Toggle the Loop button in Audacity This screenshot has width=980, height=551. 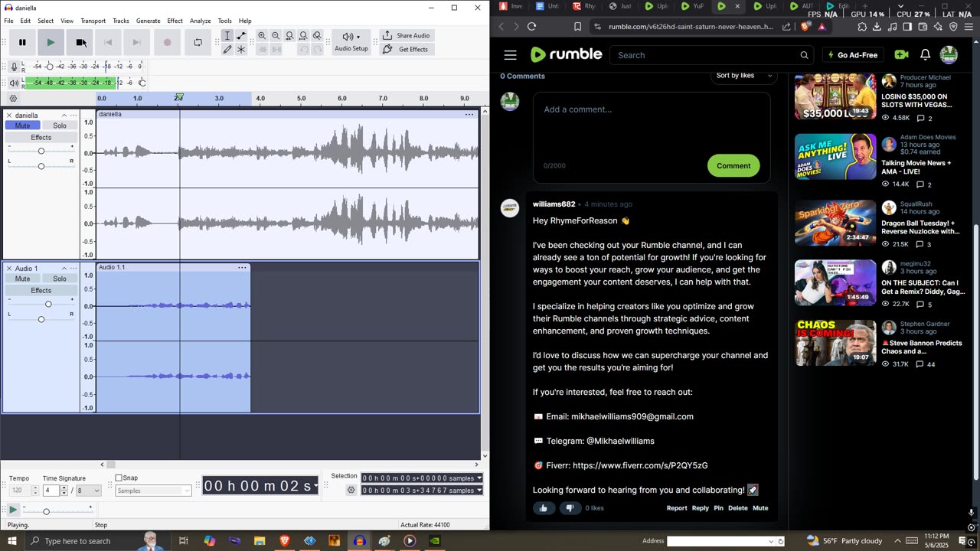tap(198, 42)
